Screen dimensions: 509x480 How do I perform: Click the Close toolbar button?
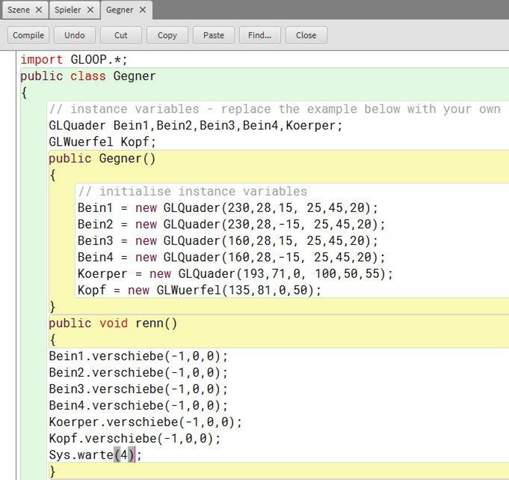[x=306, y=35]
